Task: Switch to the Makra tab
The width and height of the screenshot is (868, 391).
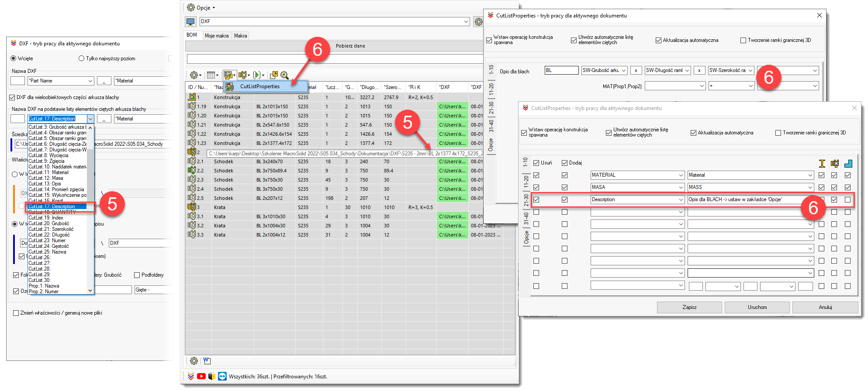Action: point(240,36)
